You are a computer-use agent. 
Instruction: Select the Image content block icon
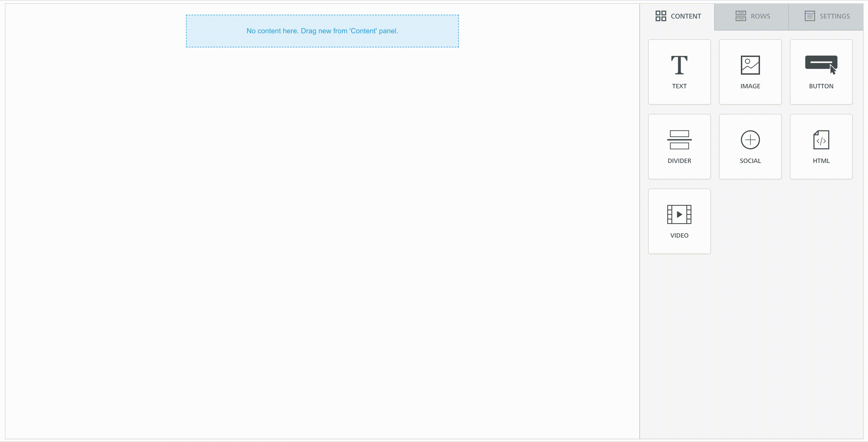[750, 65]
